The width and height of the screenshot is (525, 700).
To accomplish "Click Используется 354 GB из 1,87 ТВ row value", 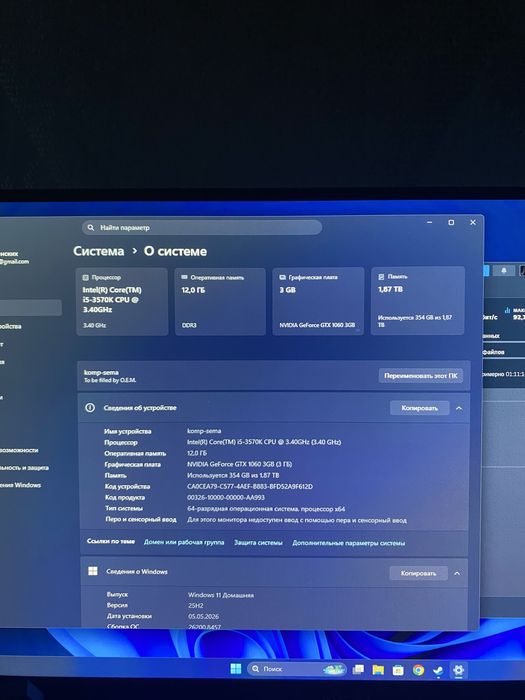I will pyautogui.click(x=233, y=475).
